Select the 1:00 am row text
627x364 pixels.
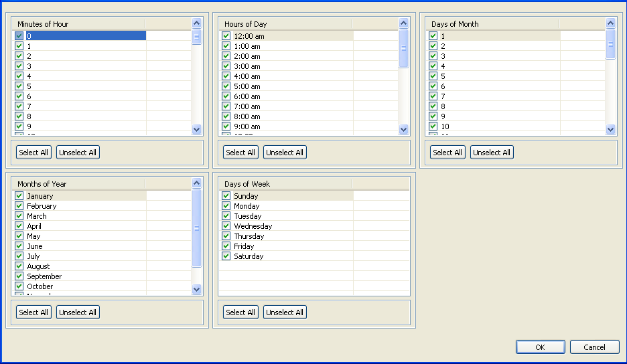pyautogui.click(x=247, y=46)
